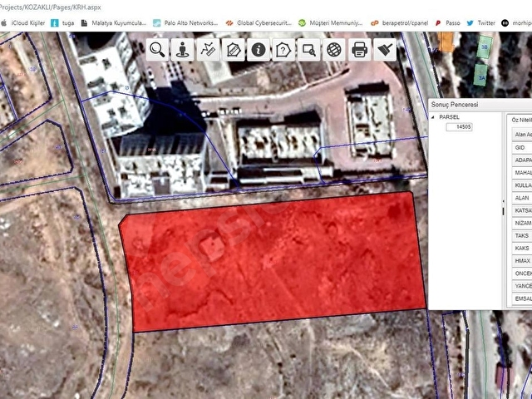Click the ADAPA attribute row
This screenshot has width=532, height=399.
(x=522, y=160)
